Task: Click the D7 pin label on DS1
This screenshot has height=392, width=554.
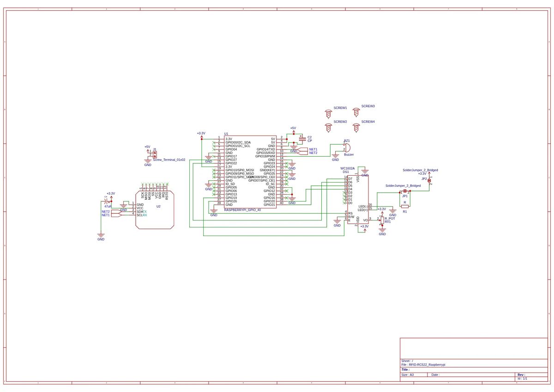Action: [350, 178]
